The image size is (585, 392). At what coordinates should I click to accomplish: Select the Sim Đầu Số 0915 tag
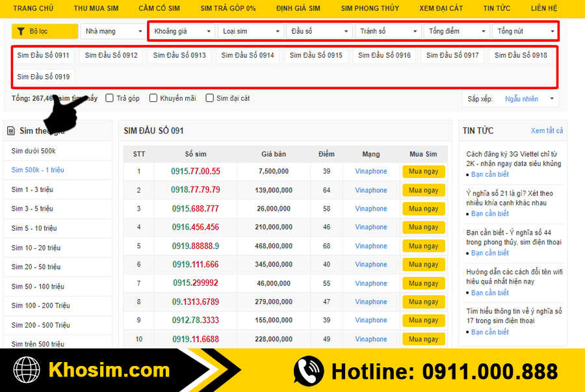(316, 55)
